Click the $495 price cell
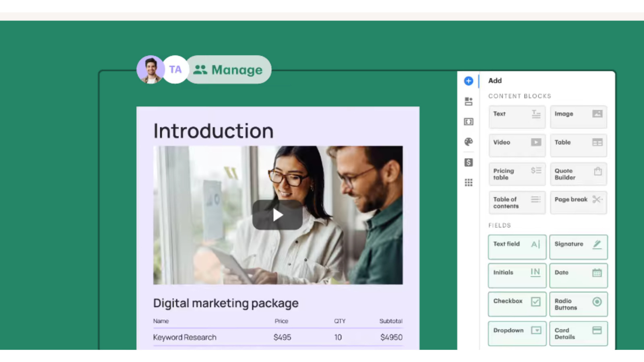 pos(282,337)
